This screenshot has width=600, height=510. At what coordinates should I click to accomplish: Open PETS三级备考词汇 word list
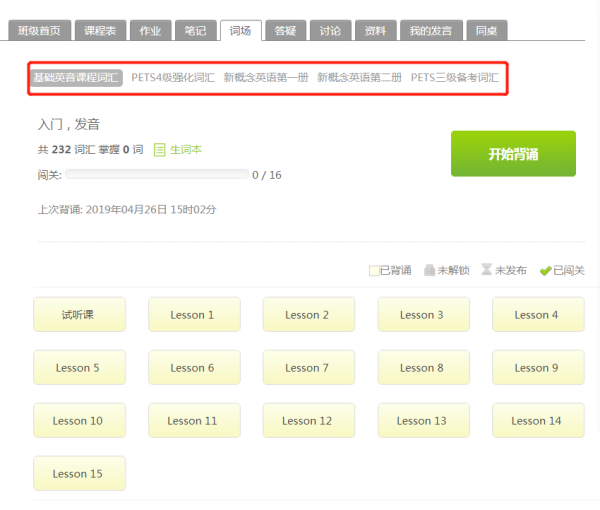tap(455, 77)
